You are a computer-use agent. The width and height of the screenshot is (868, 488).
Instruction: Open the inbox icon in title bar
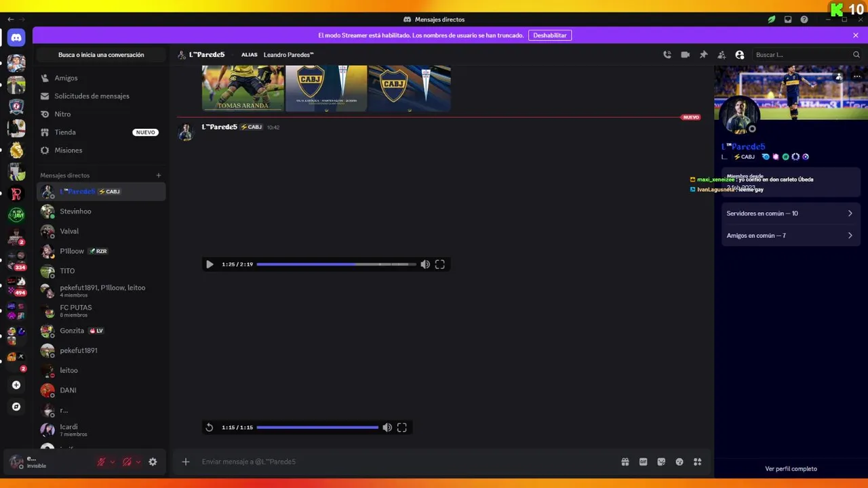788,20
